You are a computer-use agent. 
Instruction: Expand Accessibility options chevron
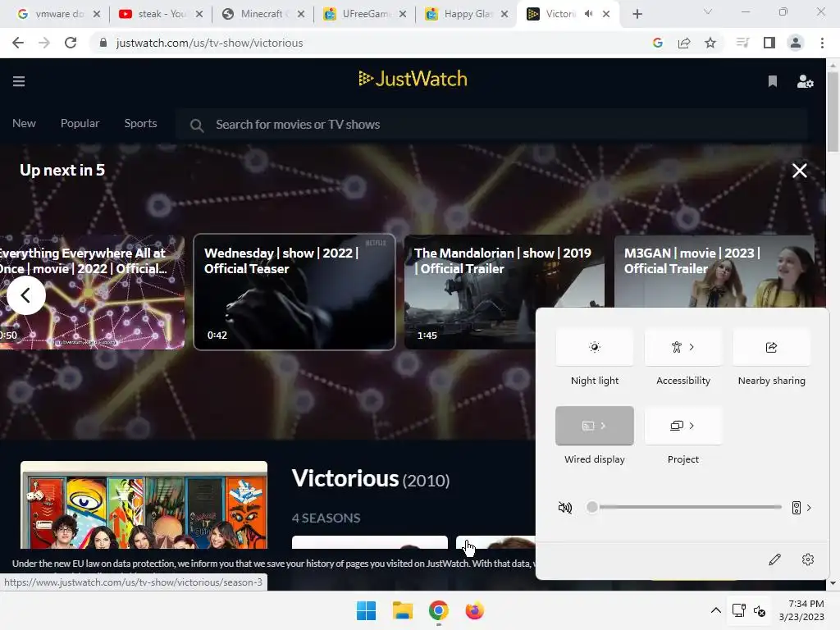click(692, 347)
